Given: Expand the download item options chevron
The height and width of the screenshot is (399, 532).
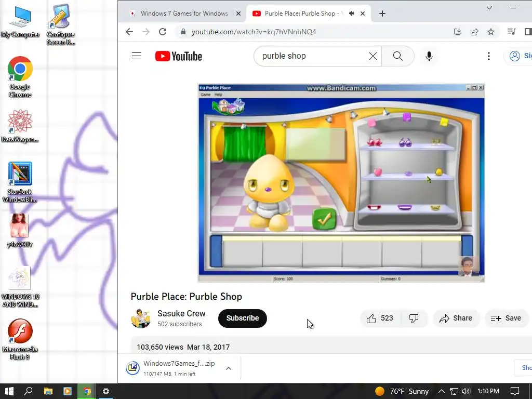Looking at the screenshot, I should click(x=229, y=368).
